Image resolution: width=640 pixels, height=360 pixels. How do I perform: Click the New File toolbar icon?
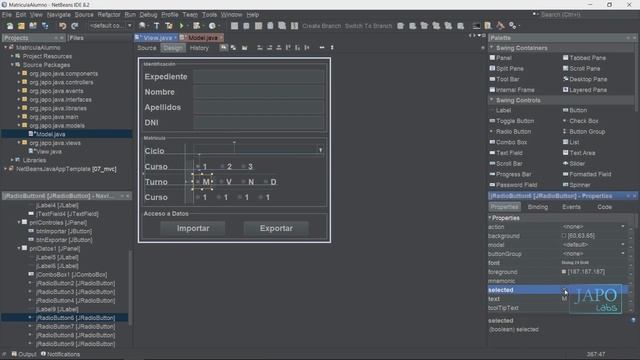(x=9, y=26)
